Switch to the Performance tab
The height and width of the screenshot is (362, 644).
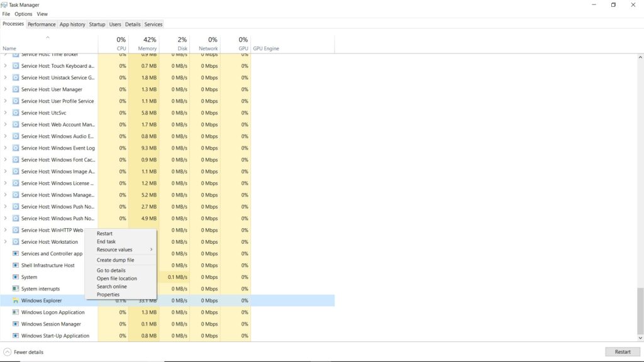tap(42, 25)
